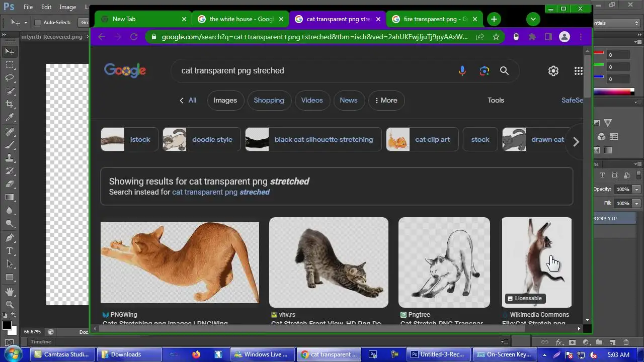Select the Horizontal Type tool
644x362 pixels.
coord(10,251)
